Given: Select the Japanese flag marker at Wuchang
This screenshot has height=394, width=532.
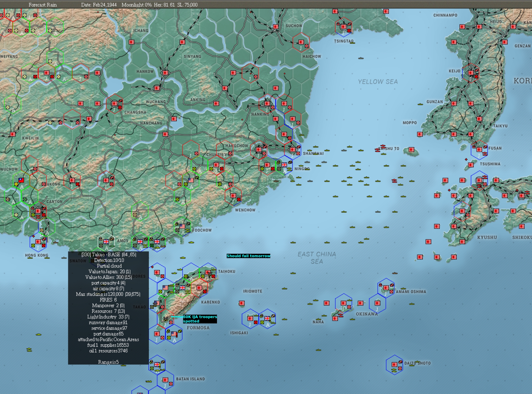Looking at the screenshot, I should (157, 88).
